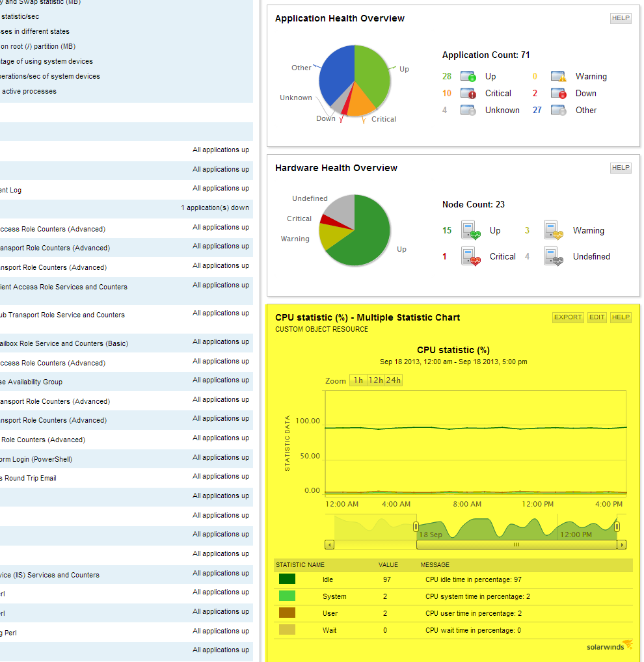This screenshot has width=644, height=662.
Task: Click the Up application status icon
Action: pos(468,77)
